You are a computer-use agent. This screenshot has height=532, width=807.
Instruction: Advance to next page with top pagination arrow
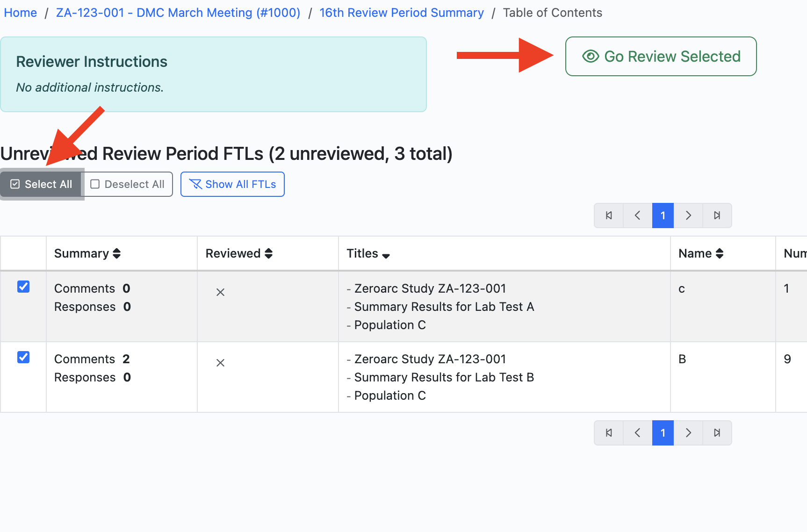[x=688, y=216]
